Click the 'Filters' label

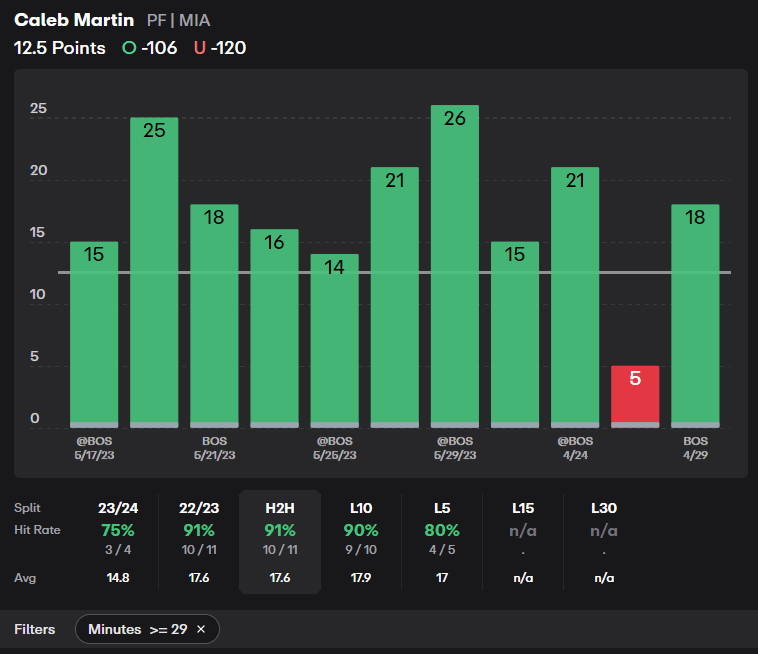(35, 629)
